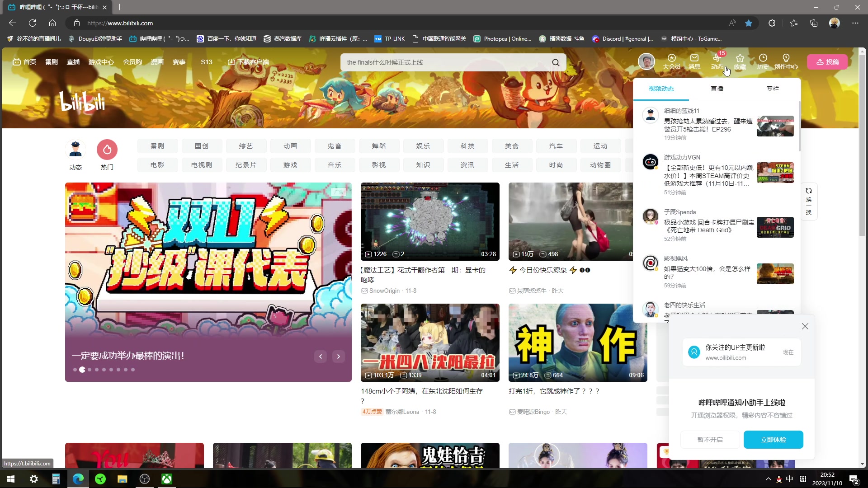This screenshot has height=488, width=868.
Task: Open the 游戏动力VGN feed entry
Action: click(717, 174)
